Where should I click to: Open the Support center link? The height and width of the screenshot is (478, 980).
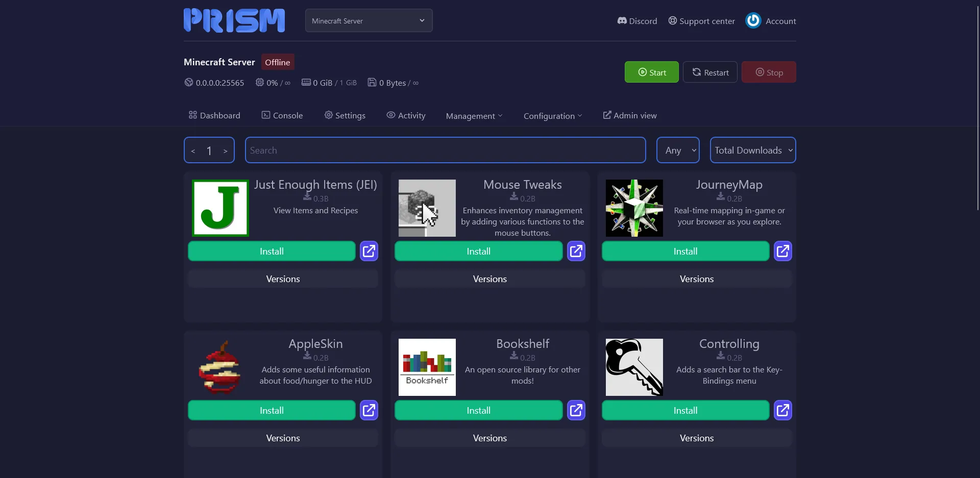[701, 21]
